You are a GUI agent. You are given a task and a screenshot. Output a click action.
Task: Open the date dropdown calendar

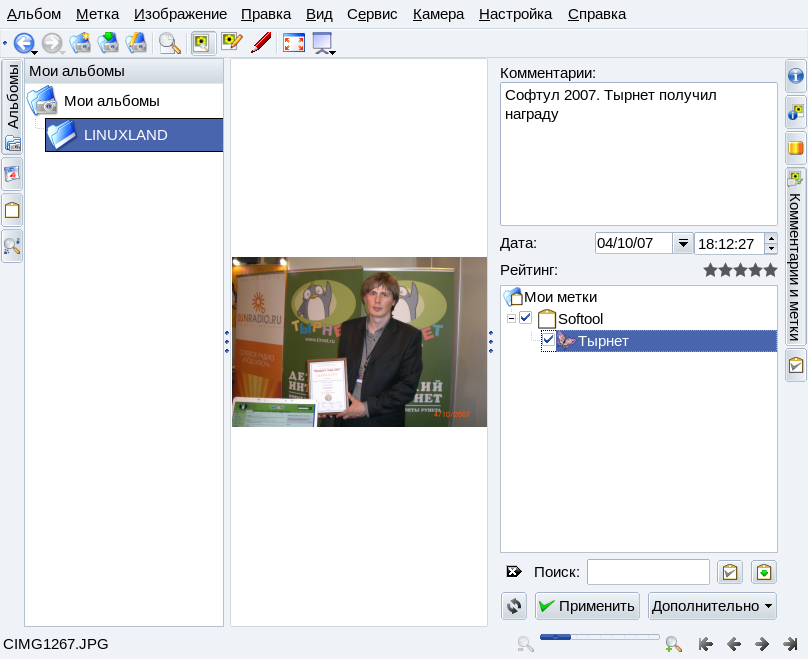pyautogui.click(x=683, y=243)
